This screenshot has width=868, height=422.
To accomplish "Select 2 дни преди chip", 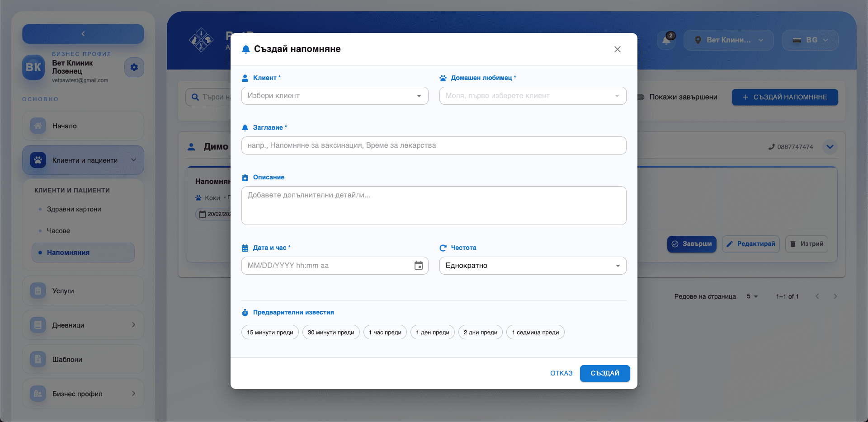I will (481, 332).
